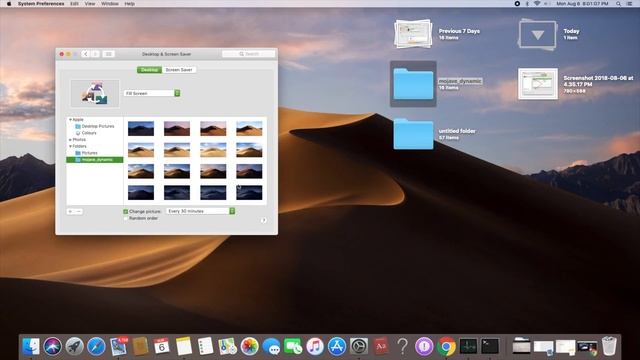Select the Screenshot 2018-08-06 file on desktop
The height and width of the screenshot is (360, 640).
point(538,84)
